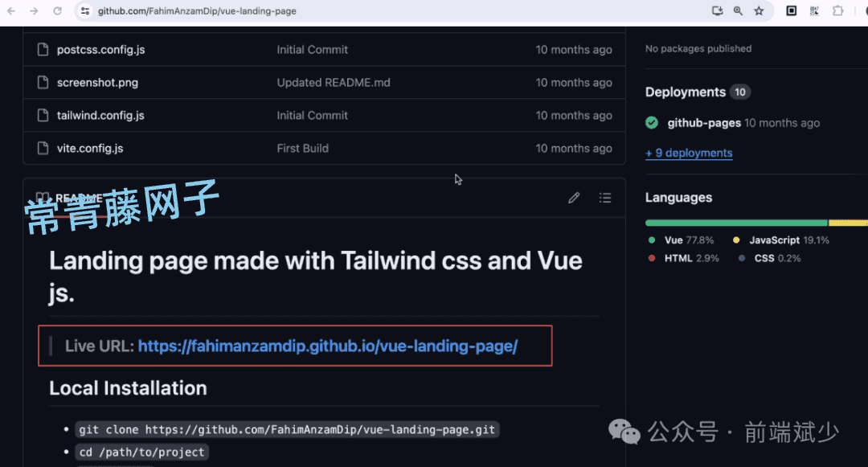Open the README outline list icon
The height and width of the screenshot is (467, 868).
coord(605,198)
